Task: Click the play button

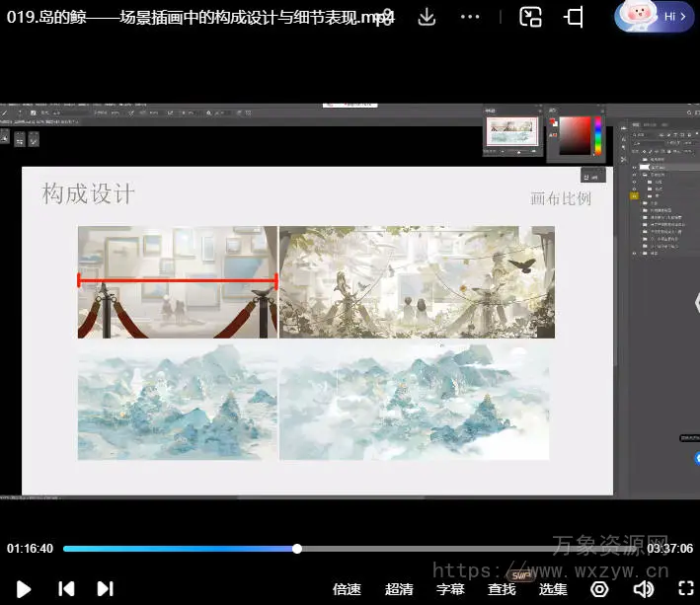Action: tap(24, 589)
